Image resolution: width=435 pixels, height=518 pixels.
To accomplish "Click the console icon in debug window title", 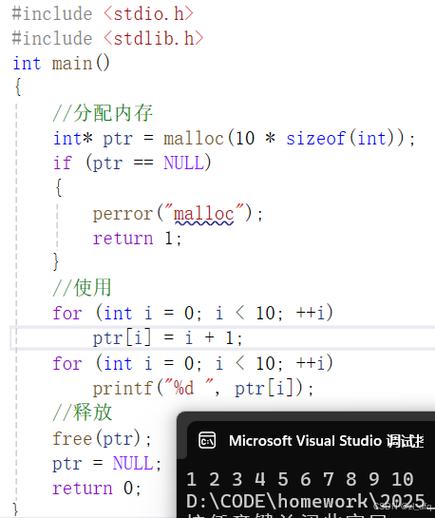I will pos(207,440).
